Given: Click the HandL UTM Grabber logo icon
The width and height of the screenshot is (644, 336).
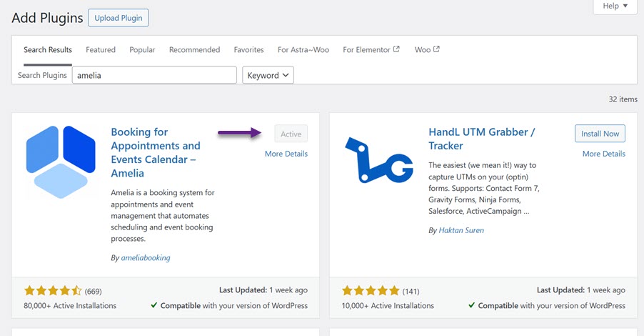Looking at the screenshot, I should 378,160.
